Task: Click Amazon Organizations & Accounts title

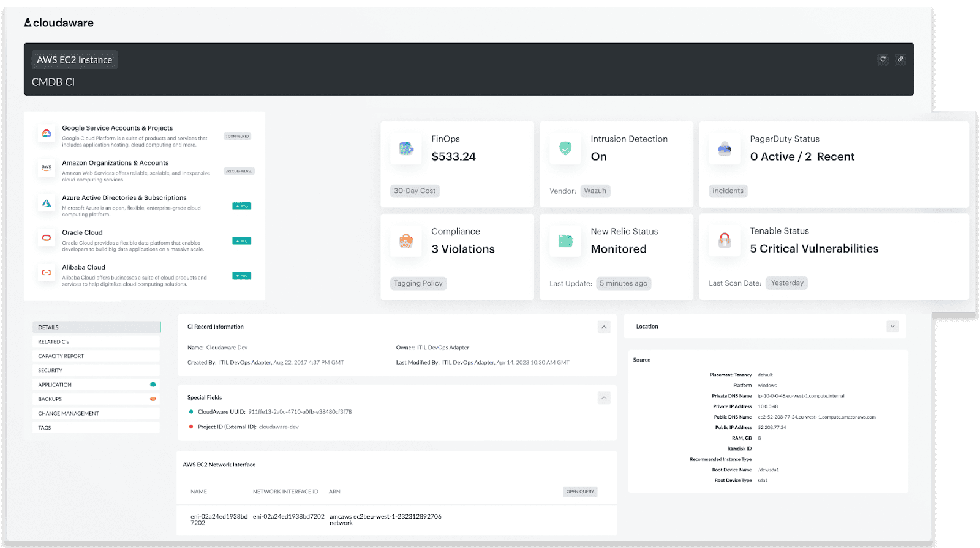Action: 115,163
